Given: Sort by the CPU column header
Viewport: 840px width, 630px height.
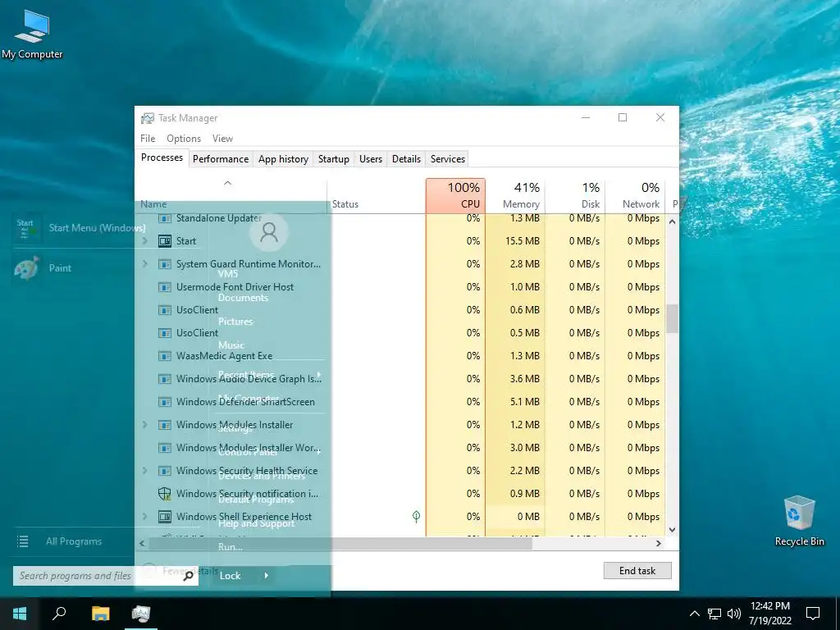Looking at the screenshot, I should (x=455, y=195).
